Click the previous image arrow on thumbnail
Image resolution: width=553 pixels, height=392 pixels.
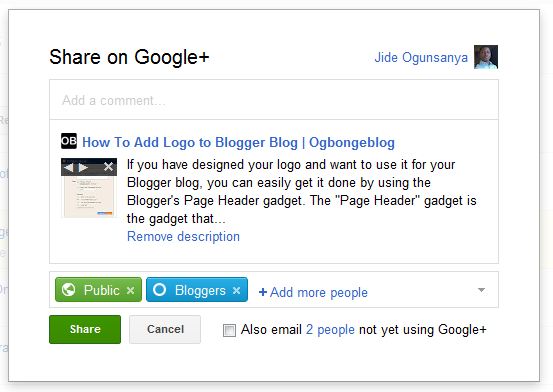[x=69, y=167]
